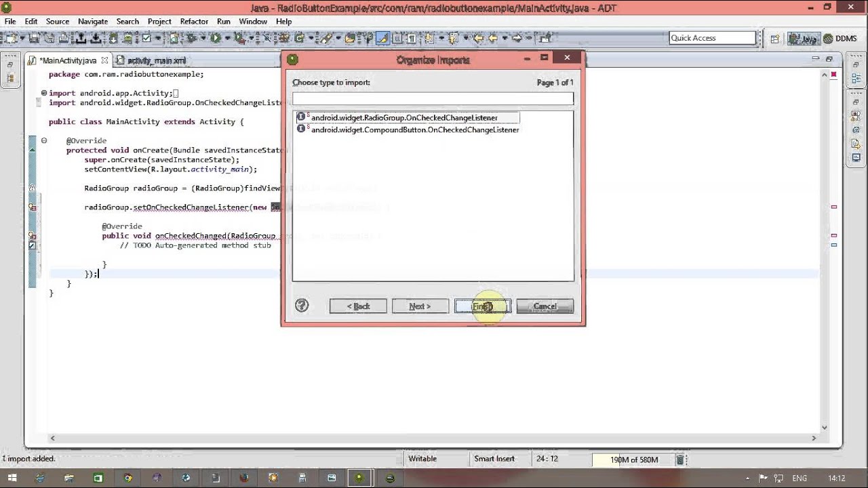
Task: Select android.widget.CompoundButton.OnCheckedChangeListener in list
Action: (409, 129)
